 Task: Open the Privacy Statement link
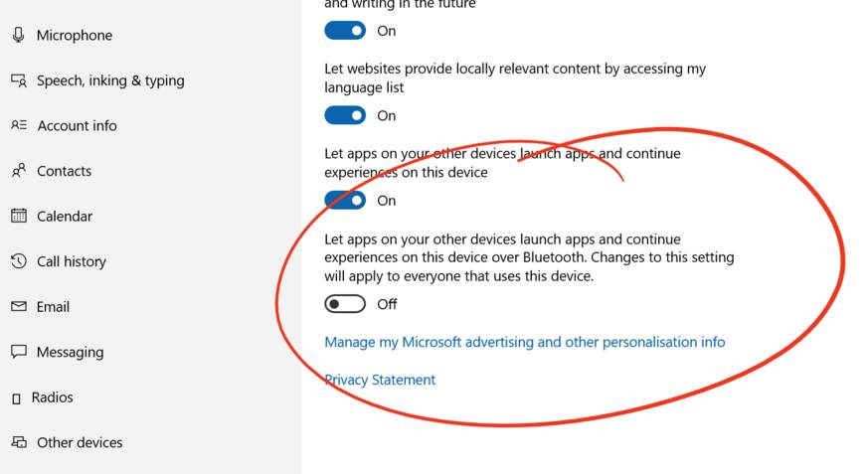pyautogui.click(x=380, y=380)
